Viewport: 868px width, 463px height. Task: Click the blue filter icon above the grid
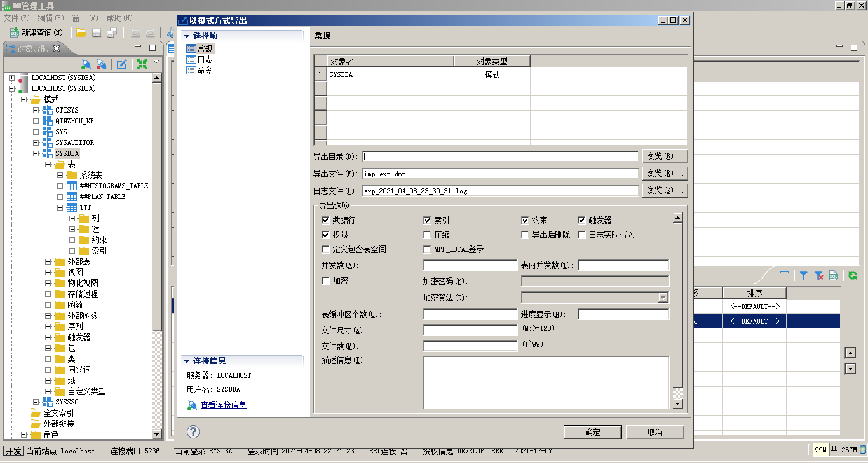click(x=803, y=275)
